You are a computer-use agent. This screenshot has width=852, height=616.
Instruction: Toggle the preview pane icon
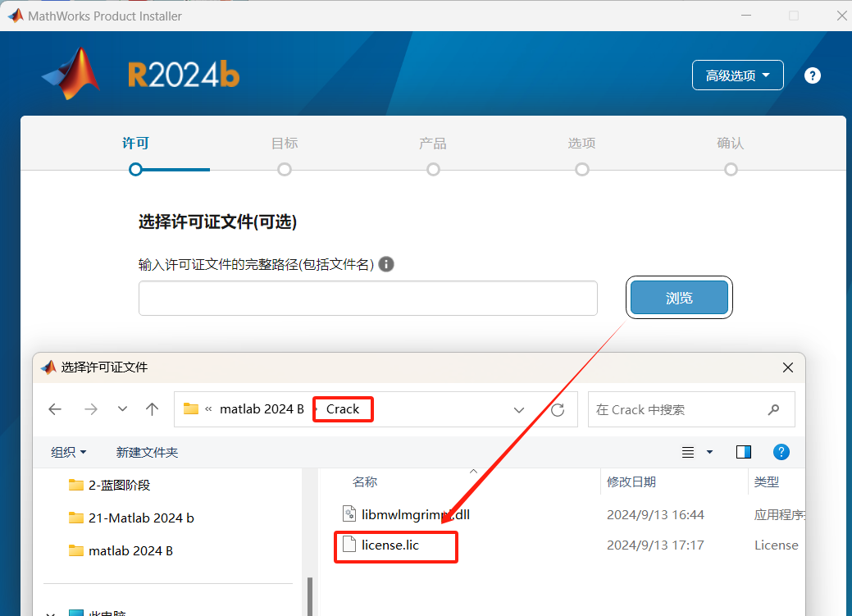coord(743,452)
